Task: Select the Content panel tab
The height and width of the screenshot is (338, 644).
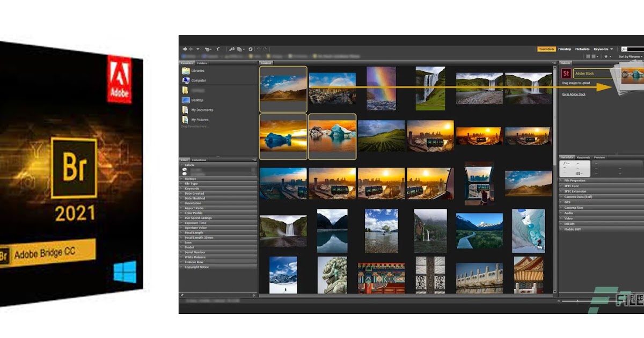Action: (x=266, y=63)
